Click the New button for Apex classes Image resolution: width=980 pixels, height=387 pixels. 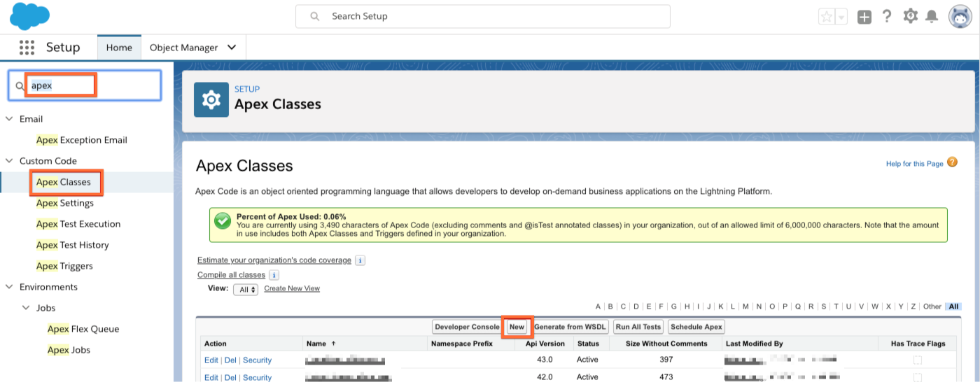(517, 327)
